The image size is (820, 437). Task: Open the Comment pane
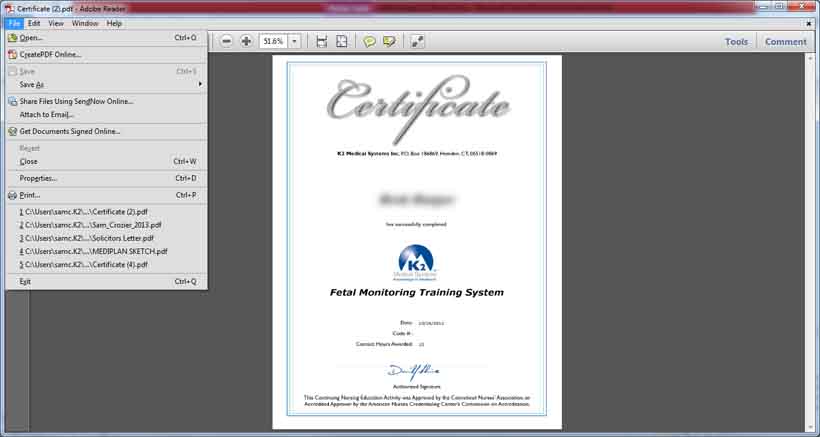785,42
